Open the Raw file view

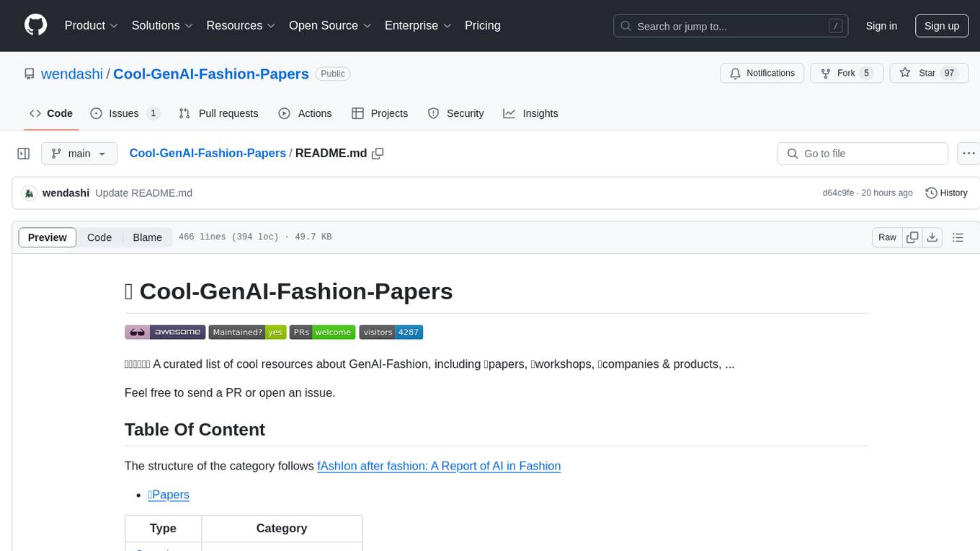tap(887, 237)
